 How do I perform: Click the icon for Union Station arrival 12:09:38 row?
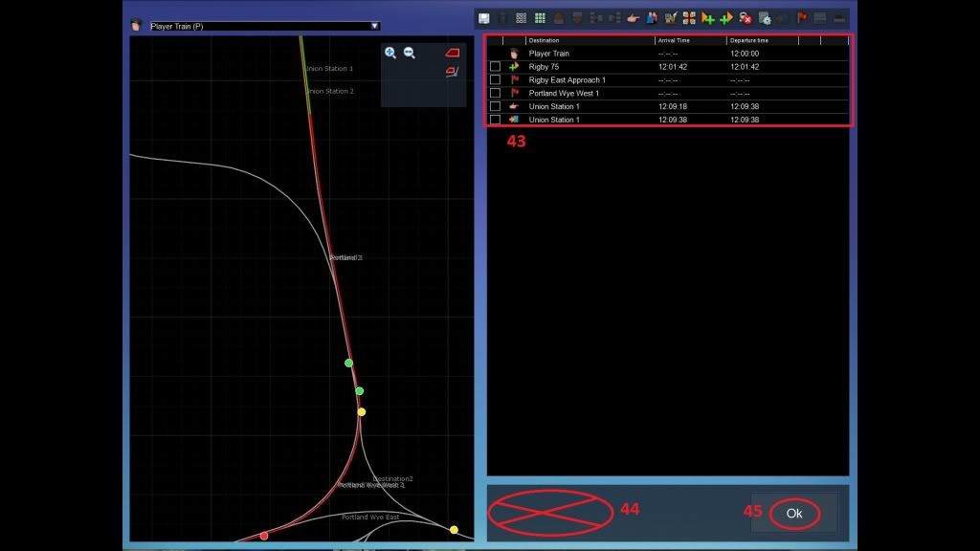514,120
